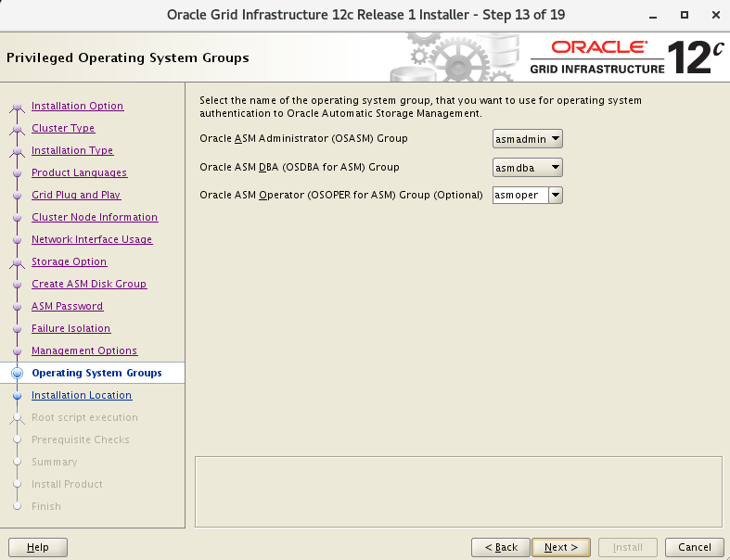The image size is (730, 560).
Task: Open the OSASM group asmadmin dropdown
Action: point(528,139)
